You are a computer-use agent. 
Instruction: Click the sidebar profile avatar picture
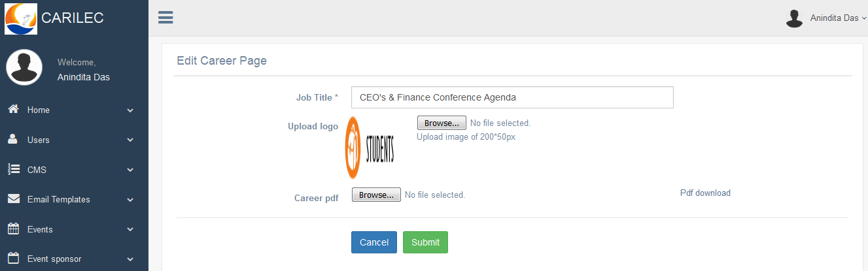(24, 67)
